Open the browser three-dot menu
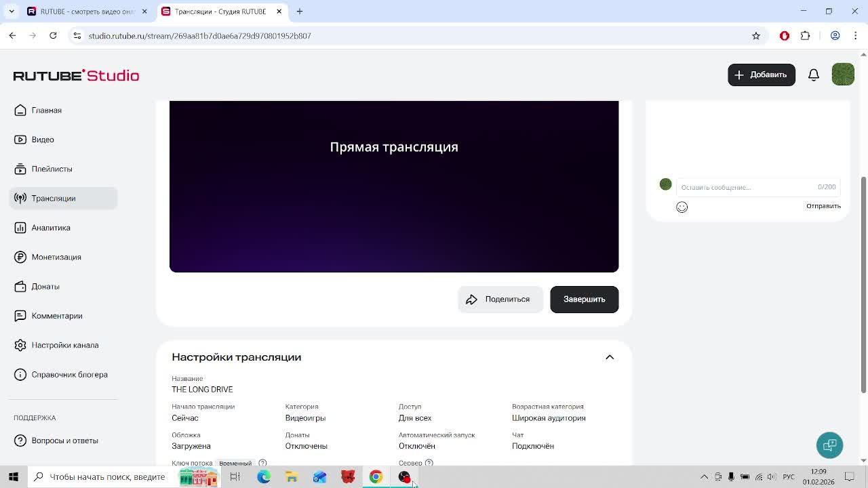This screenshot has height=488, width=868. pos(856,36)
